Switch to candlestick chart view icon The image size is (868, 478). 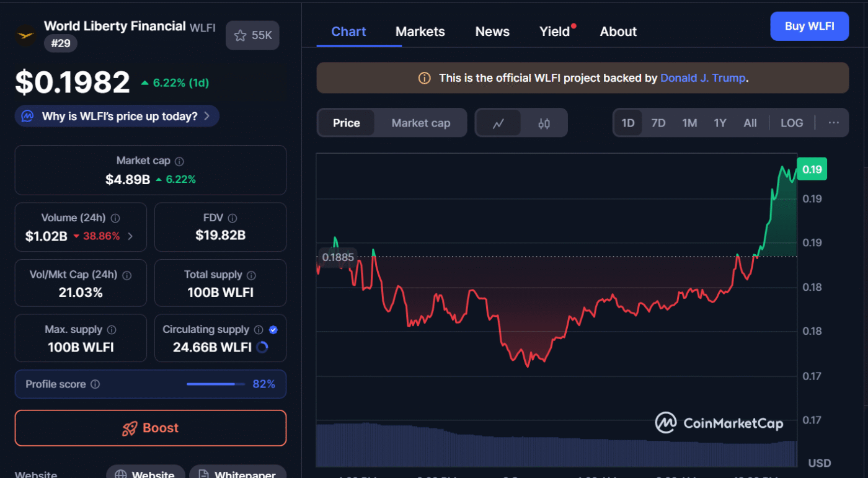pyautogui.click(x=544, y=123)
